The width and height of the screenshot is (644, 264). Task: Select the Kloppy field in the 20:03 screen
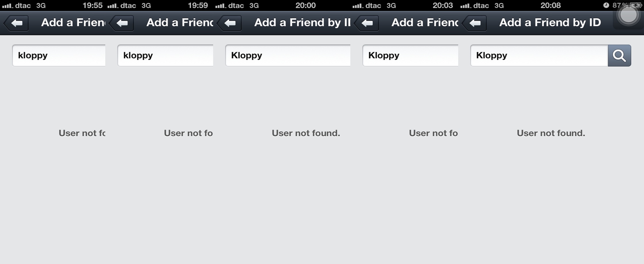410,55
